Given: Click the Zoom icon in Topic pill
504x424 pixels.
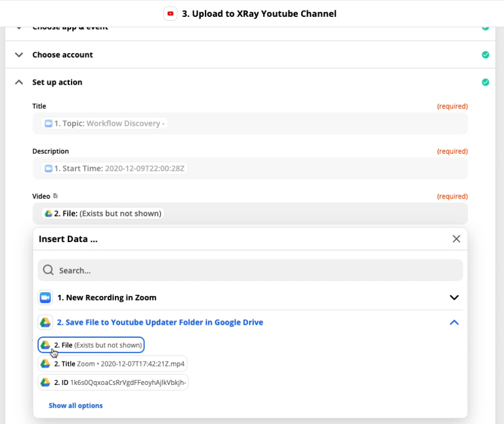Looking at the screenshot, I should coord(48,124).
